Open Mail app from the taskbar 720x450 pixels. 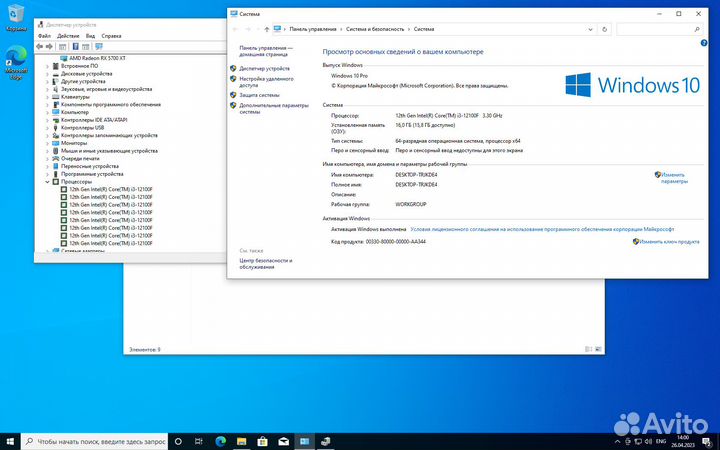point(284,442)
